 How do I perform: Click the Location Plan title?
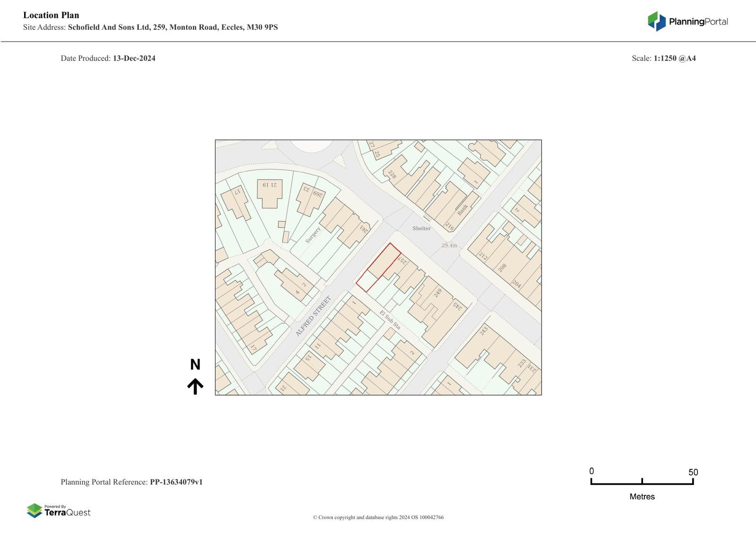click(51, 15)
